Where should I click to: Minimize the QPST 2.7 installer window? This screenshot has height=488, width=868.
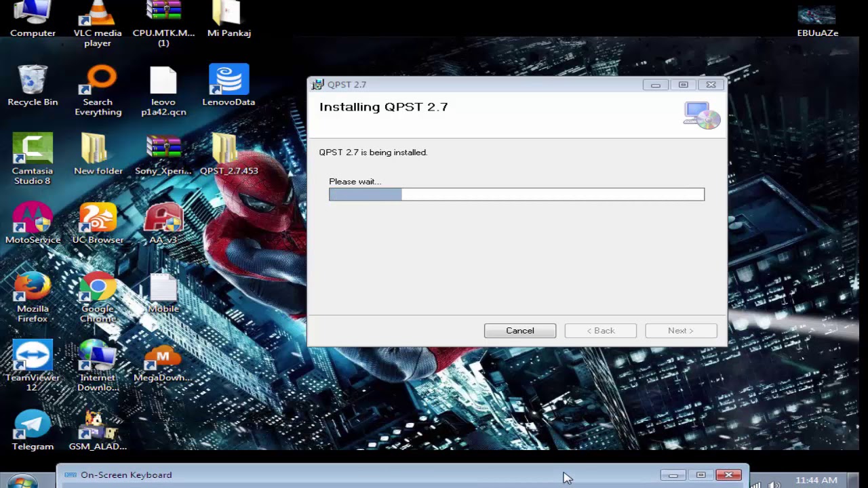(655, 85)
